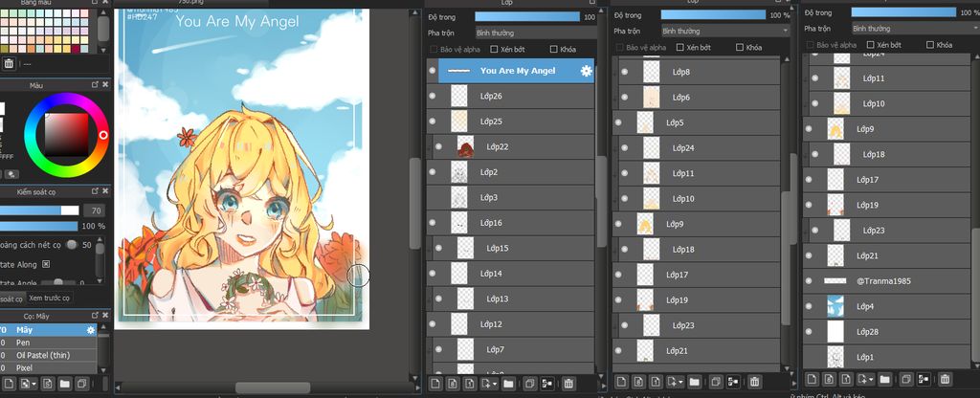Close the Kiểm soát cọ panel
This screenshot has width=980, height=398.
click(x=105, y=191)
